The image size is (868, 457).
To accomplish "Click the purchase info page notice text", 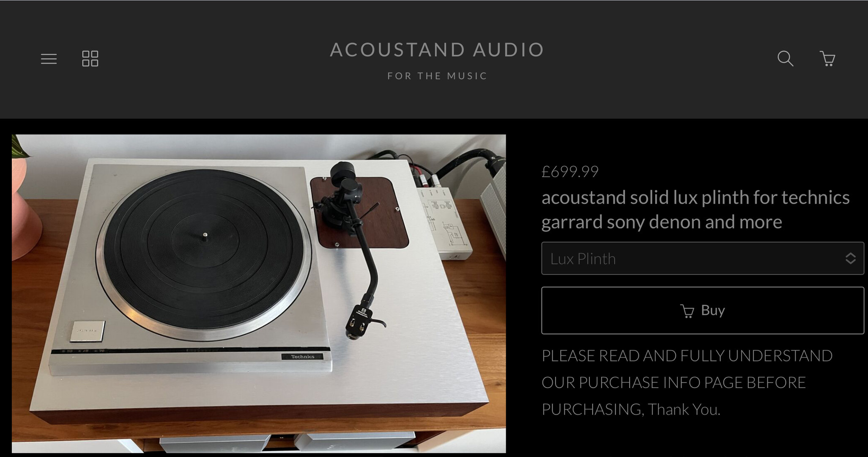I will [x=687, y=383].
